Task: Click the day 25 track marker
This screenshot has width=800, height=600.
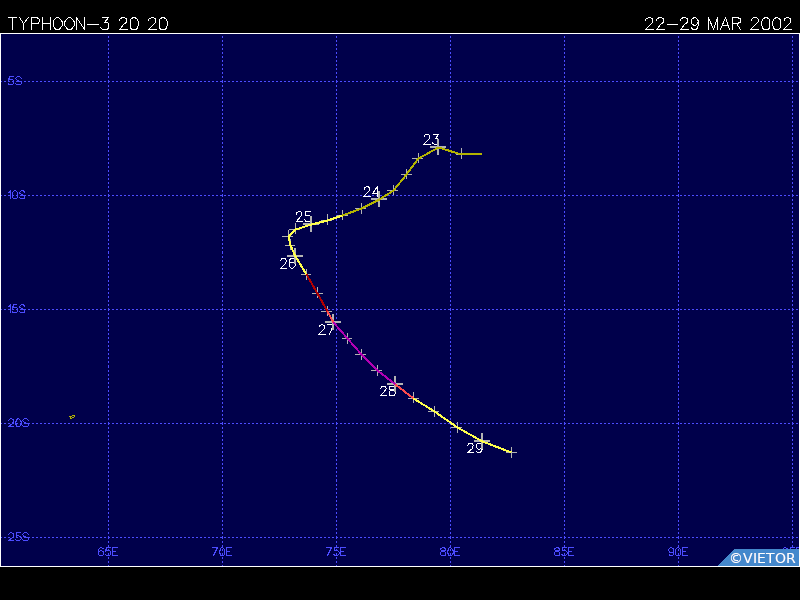Action: click(310, 224)
